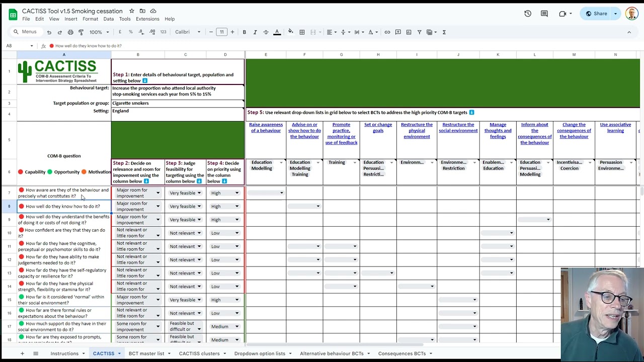
Task: Open the Menus search box
Action: pos(25,32)
